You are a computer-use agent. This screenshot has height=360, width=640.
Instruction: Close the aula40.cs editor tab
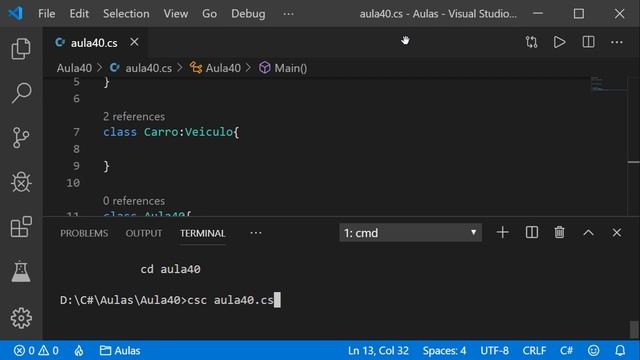click(x=134, y=42)
